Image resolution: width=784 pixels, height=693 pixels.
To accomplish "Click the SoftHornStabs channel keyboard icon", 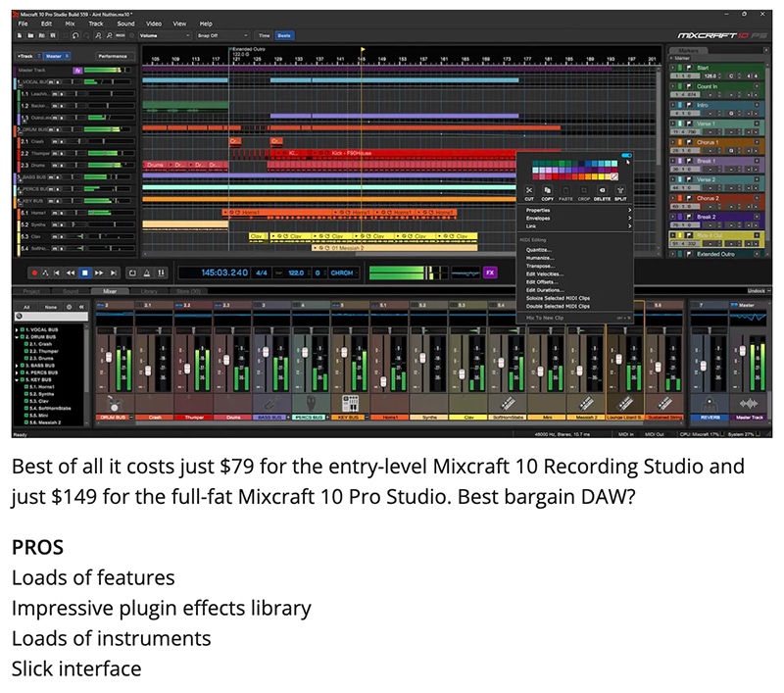I will [x=508, y=403].
